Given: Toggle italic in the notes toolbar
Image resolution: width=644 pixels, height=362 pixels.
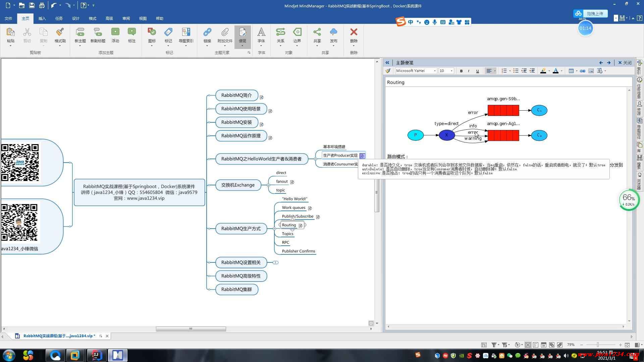Looking at the screenshot, I should pos(469,71).
